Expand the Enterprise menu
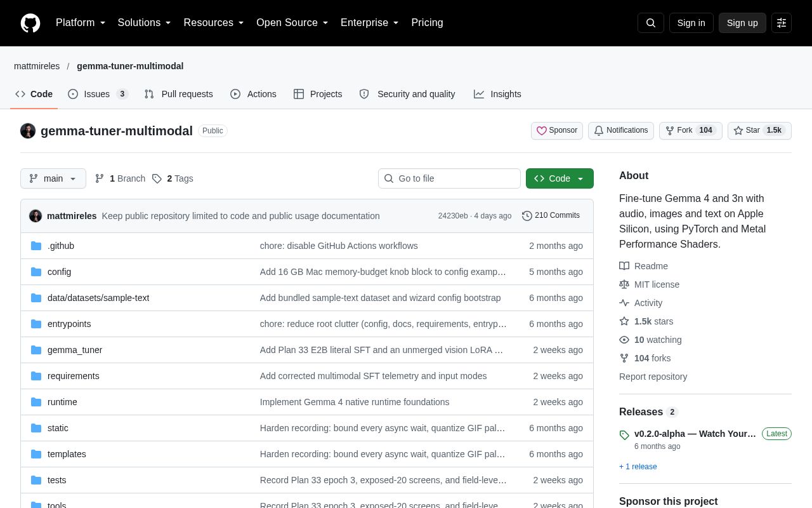The image size is (812, 508). click(x=370, y=23)
